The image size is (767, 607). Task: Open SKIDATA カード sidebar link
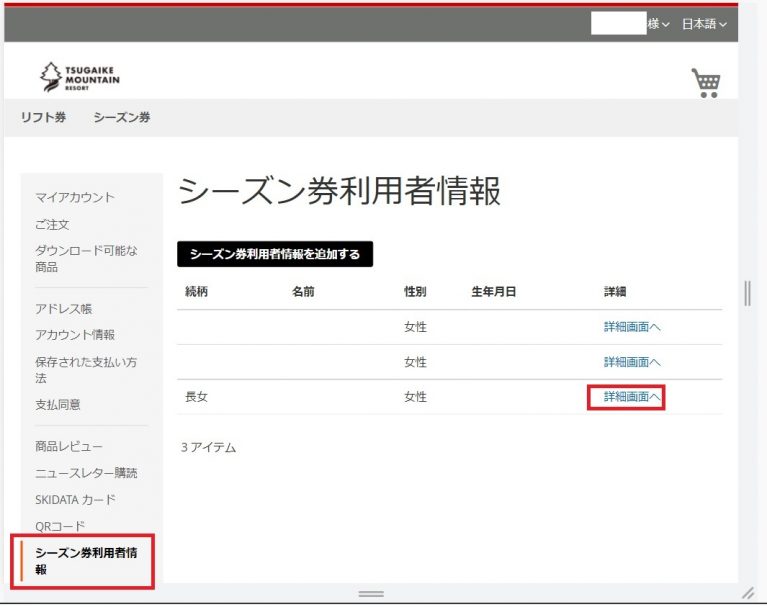(75, 499)
